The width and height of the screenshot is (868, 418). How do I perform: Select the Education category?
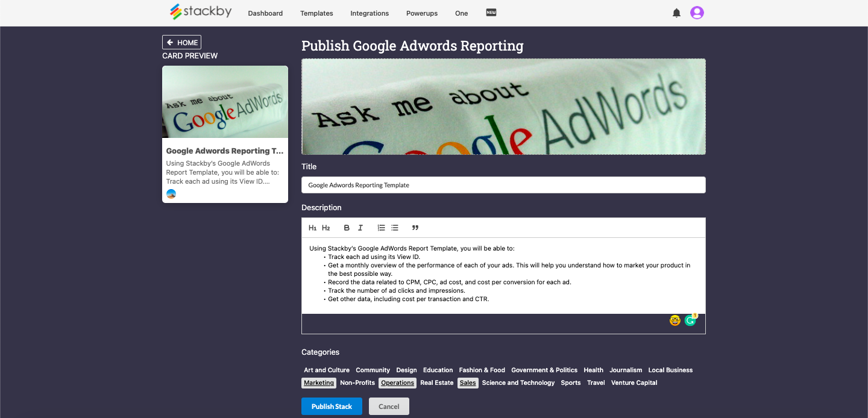(x=438, y=370)
